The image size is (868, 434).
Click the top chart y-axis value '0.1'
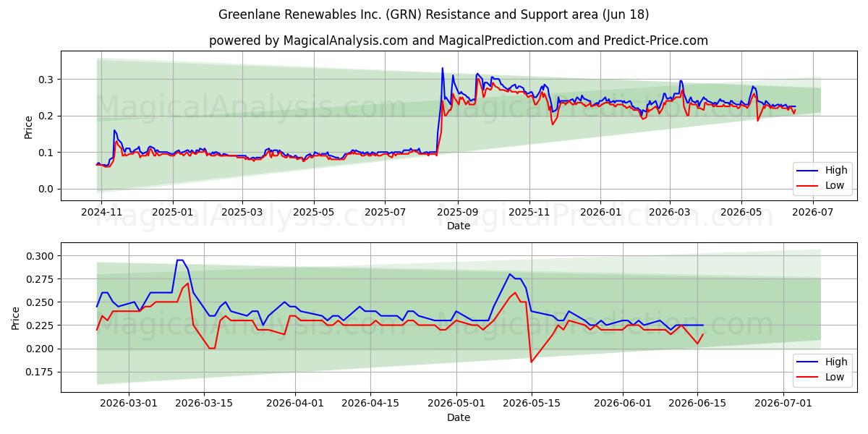click(47, 153)
